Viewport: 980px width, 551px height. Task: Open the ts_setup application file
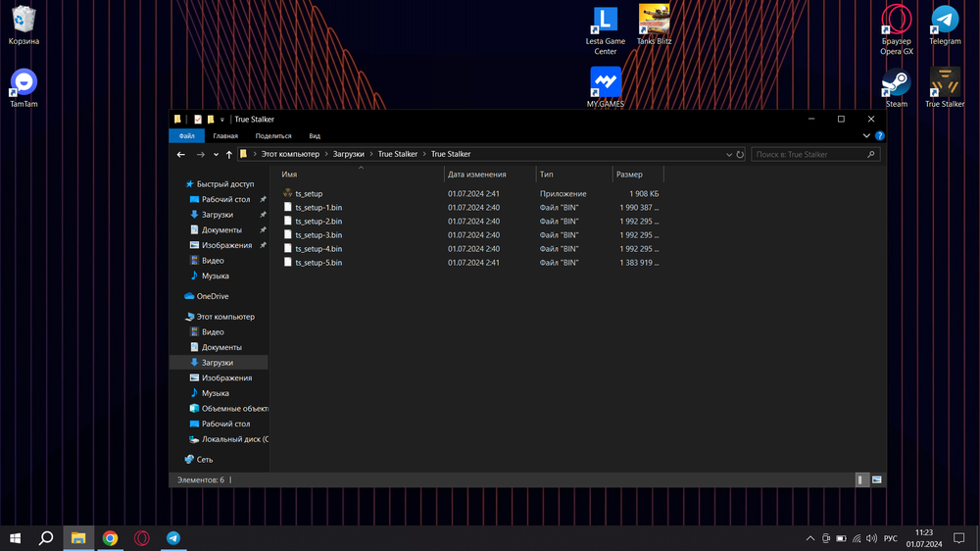coord(309,194)
